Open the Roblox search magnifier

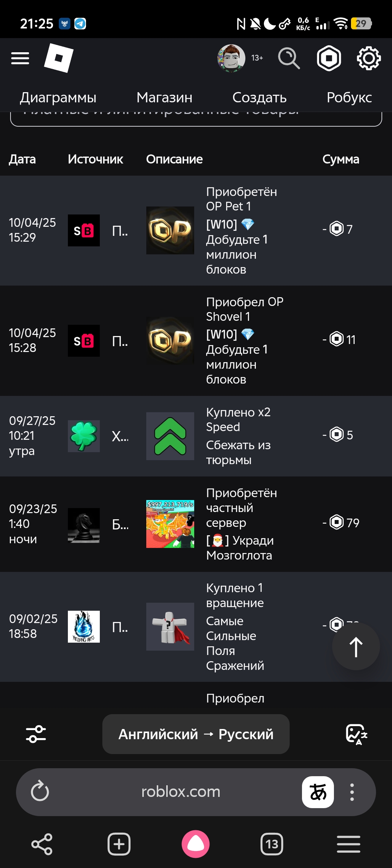(x=289, y=58)
